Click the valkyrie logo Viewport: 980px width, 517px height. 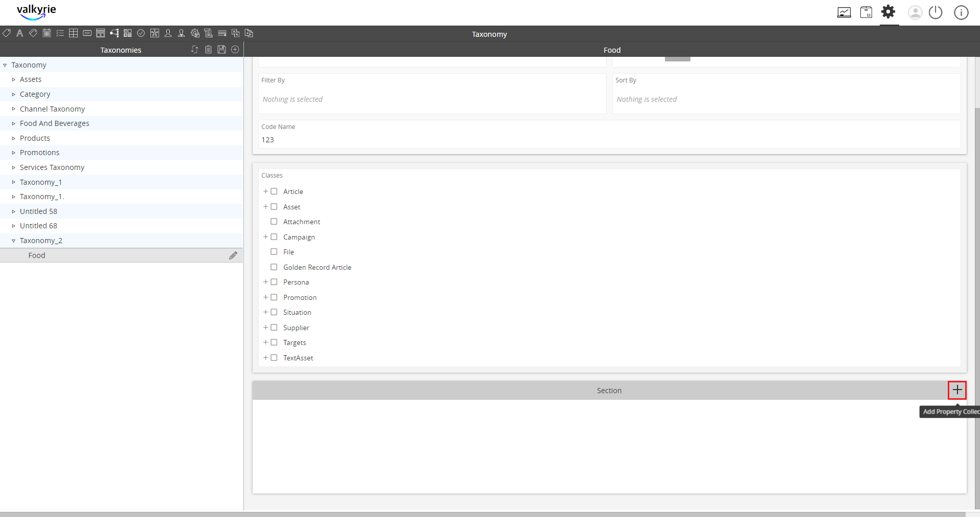pos(36,12)
